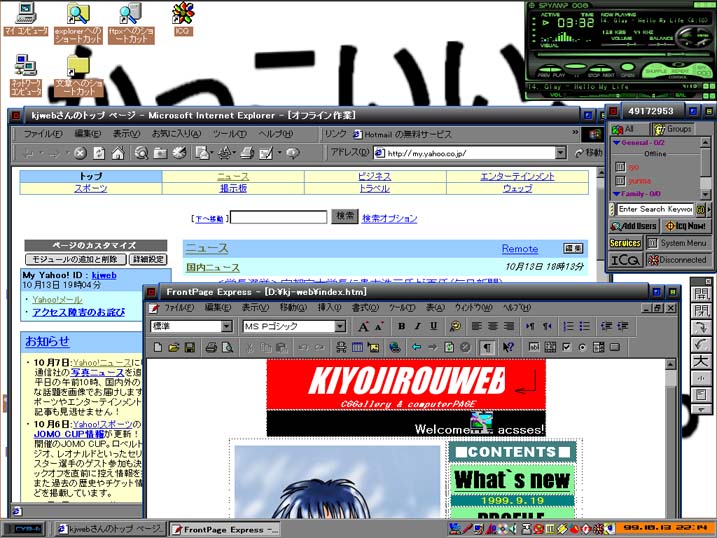Click the 検索 button on Yahoo page

tap(344, 216)
